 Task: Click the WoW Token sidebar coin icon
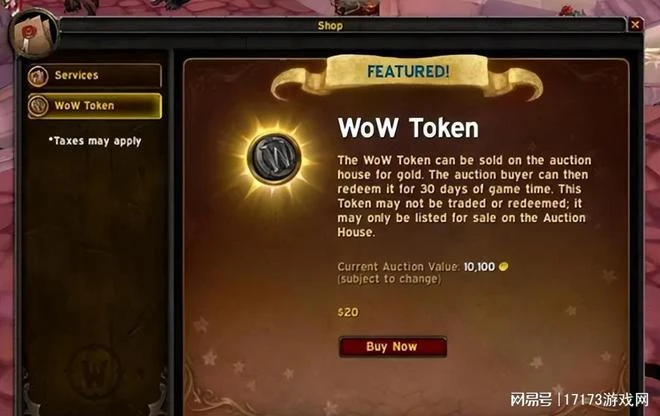[38, 106]
